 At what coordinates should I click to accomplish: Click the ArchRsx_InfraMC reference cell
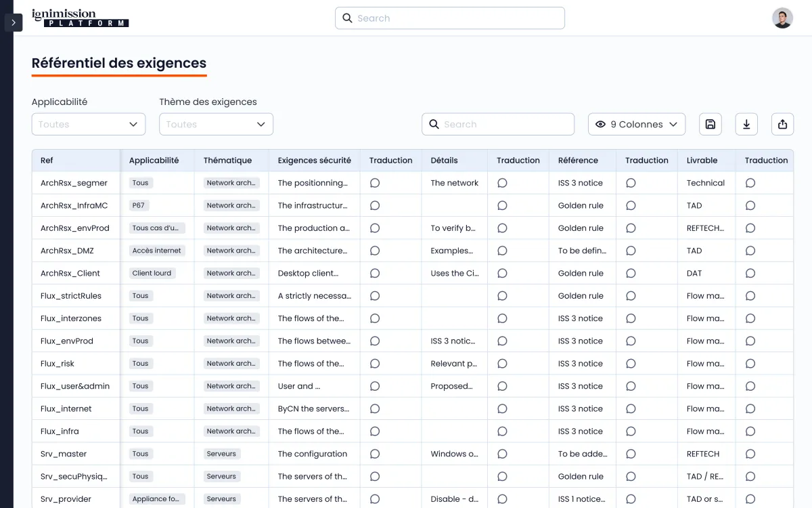coord(74,205)
